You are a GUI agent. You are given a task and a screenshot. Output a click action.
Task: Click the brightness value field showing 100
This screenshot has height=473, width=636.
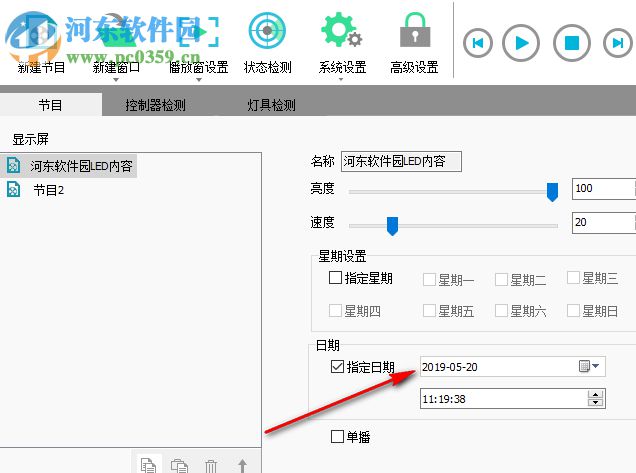click(x=604, y=189)
